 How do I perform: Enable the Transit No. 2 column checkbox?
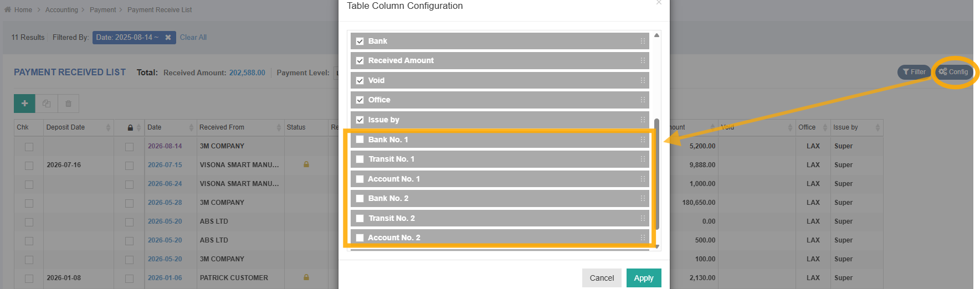point(360,218)
